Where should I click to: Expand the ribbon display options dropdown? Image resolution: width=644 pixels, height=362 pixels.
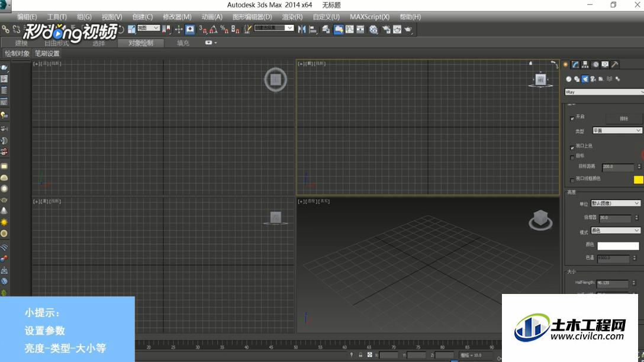pos(210,43)
